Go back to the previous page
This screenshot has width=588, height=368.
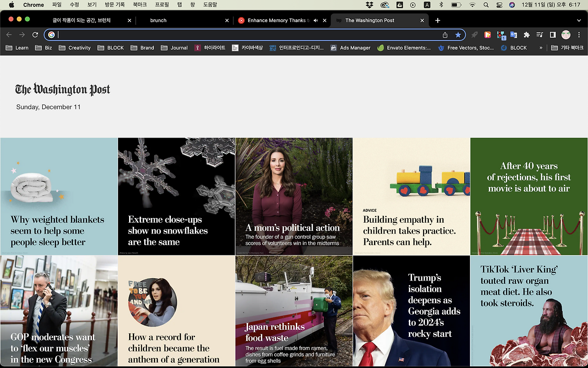pyautogui.click(x=9, y=35)
